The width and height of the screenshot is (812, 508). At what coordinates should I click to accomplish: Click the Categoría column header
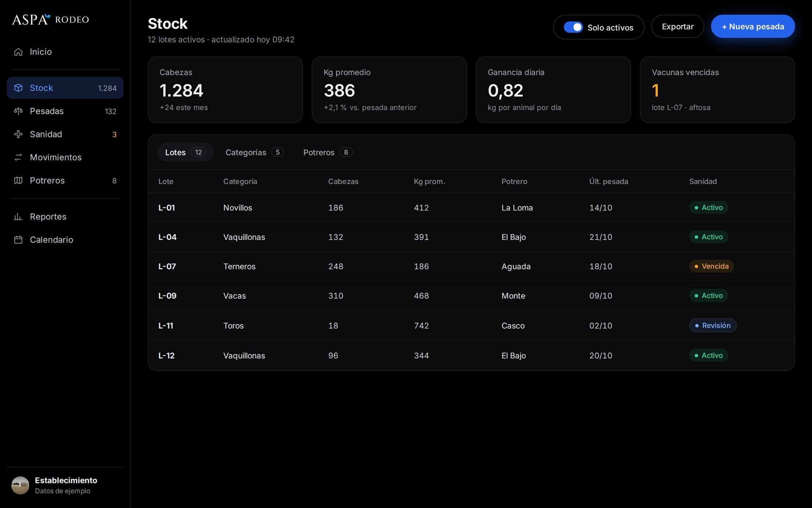240,181
